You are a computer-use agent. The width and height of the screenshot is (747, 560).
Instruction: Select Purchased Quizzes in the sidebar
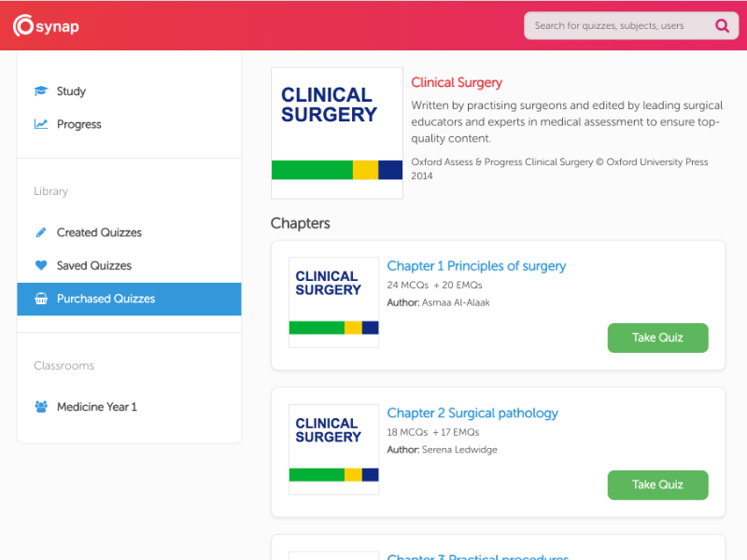coord(106,300)
